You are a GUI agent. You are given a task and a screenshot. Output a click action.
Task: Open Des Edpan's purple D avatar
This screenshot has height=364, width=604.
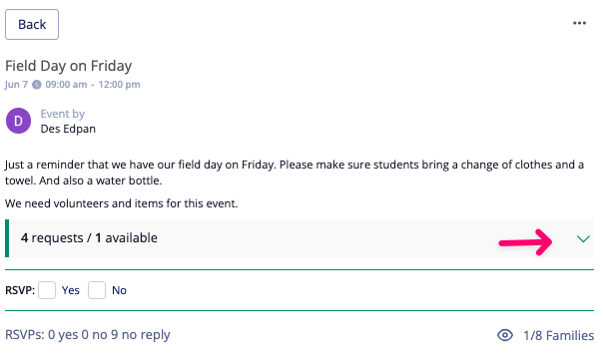(x=18, y=121)
